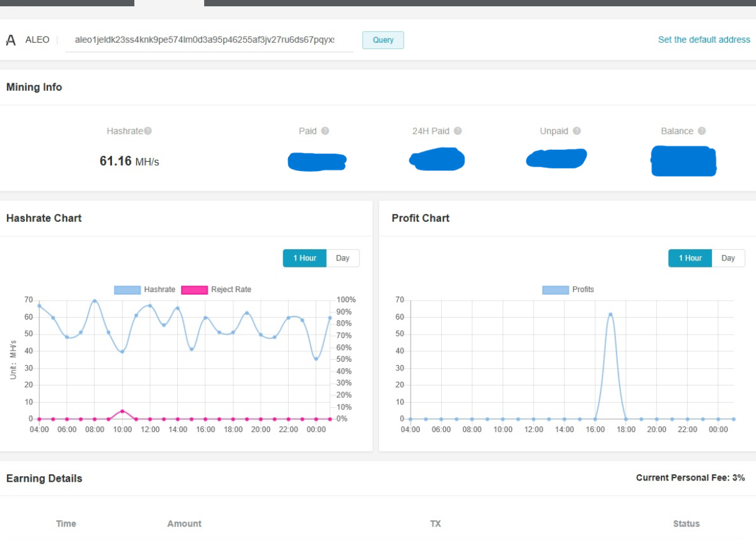The image size is (756, 539).
Task: Click the reject rate spike at 10:00
Action: [123, 411]
